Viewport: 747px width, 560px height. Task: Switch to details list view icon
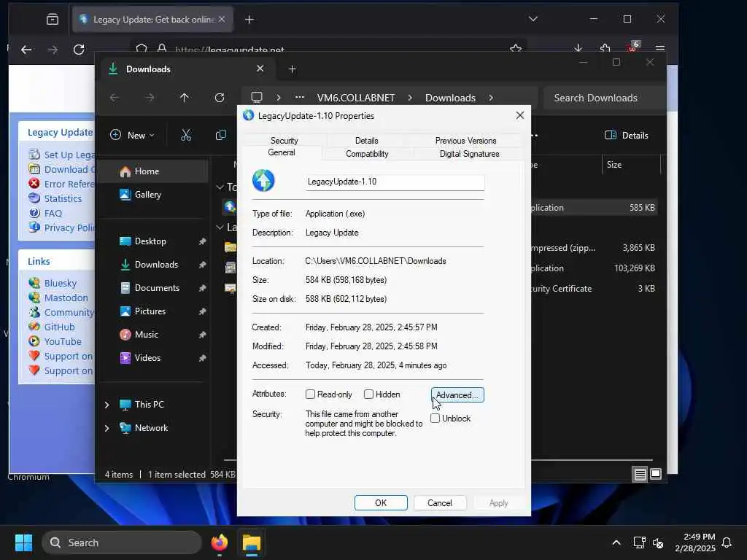pyautogui.click(x=640, y=474)
